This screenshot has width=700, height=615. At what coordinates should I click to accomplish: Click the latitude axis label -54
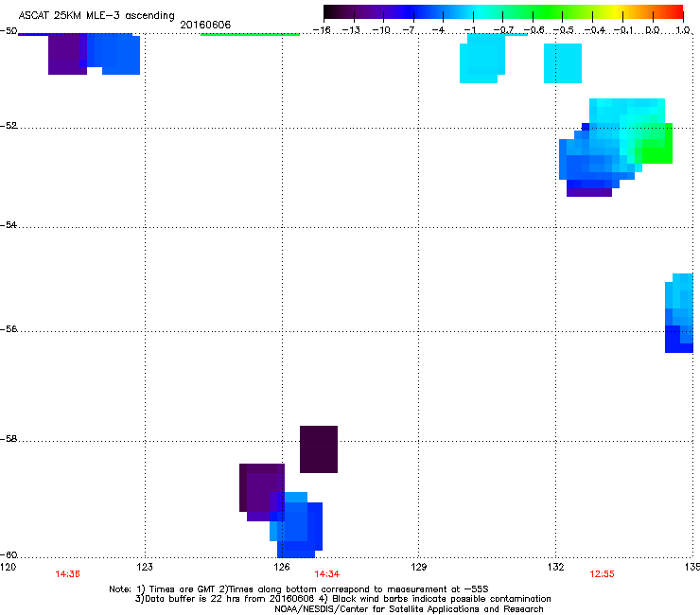[x=9, y=224]
